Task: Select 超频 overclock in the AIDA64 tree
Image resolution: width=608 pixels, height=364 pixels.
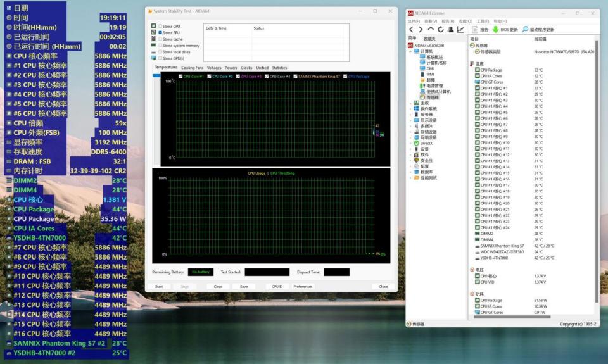Action: pyautogui.click(x=431, y=80)
